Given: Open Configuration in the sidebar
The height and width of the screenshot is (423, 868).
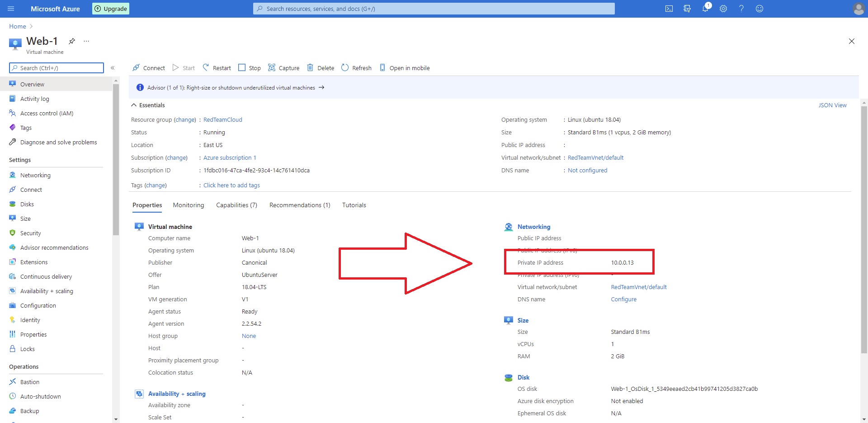Looking at the screenshot, I should coord(38,305).
